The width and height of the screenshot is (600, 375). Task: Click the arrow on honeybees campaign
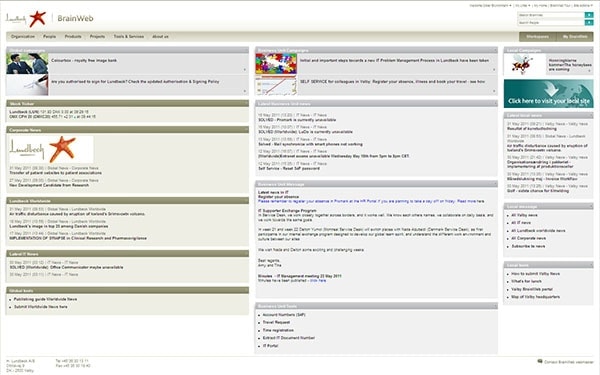point(590,71)
